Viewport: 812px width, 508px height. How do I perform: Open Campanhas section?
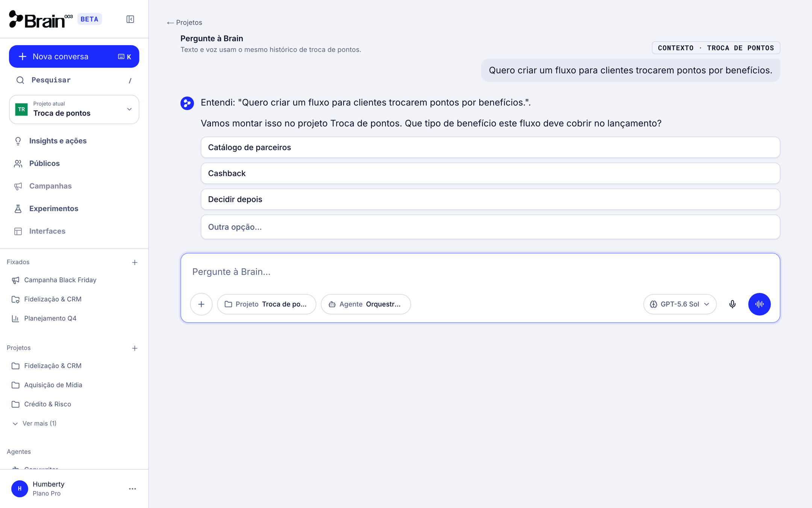click(x=74, y=186)
